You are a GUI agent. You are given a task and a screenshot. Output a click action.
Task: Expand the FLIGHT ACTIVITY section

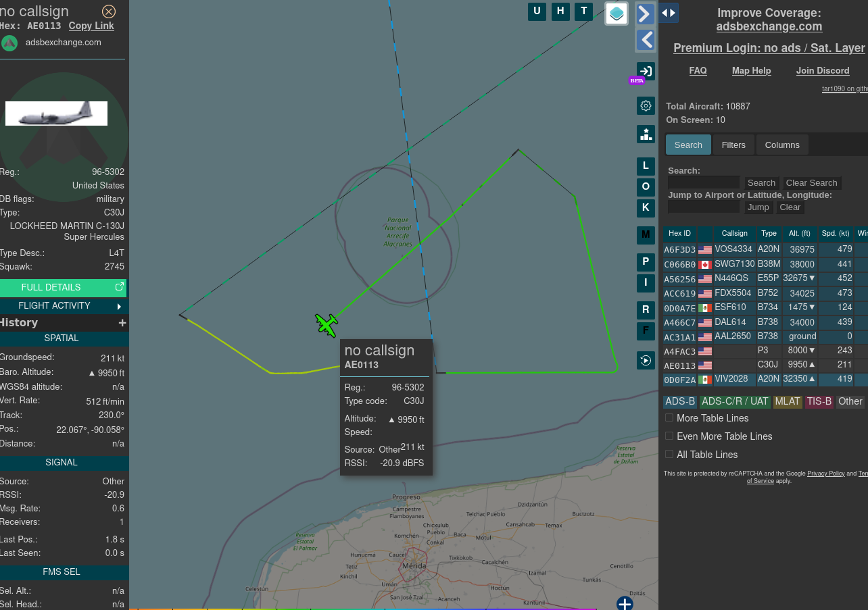click(x=64, y=306)
